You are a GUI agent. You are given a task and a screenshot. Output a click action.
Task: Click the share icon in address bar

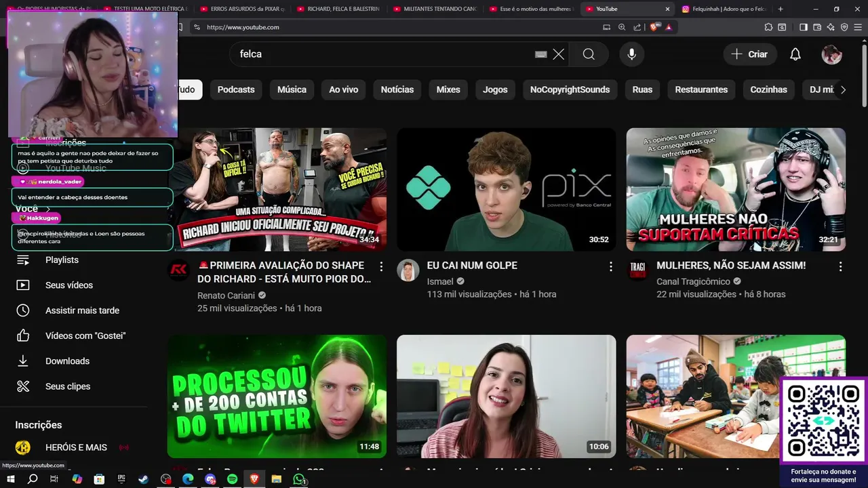pyautogui.click(x=637, y=27)
